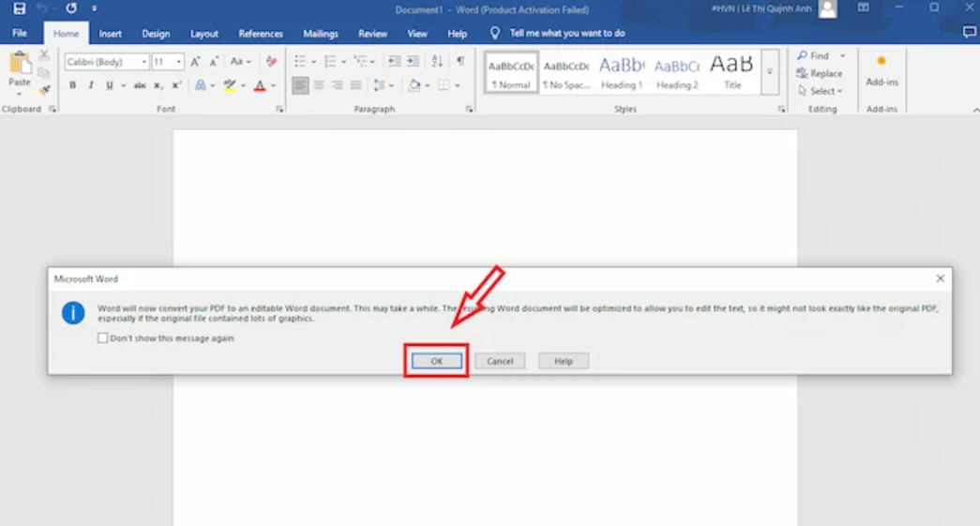
Task: Click Find in Editing group
Action: 813,55
